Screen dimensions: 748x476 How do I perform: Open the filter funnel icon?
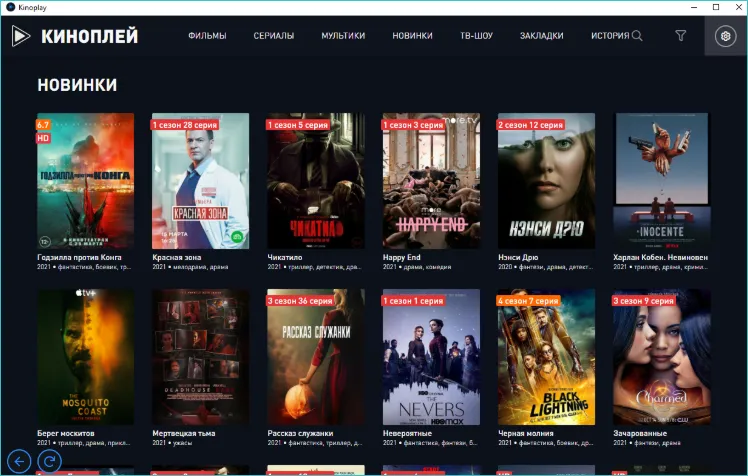[x=681, y=35]
